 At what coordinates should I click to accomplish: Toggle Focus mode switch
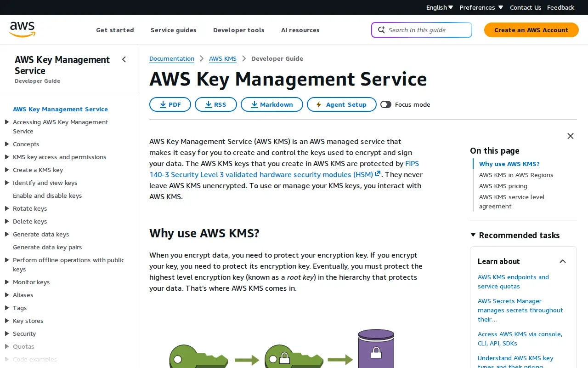[386, 104]
